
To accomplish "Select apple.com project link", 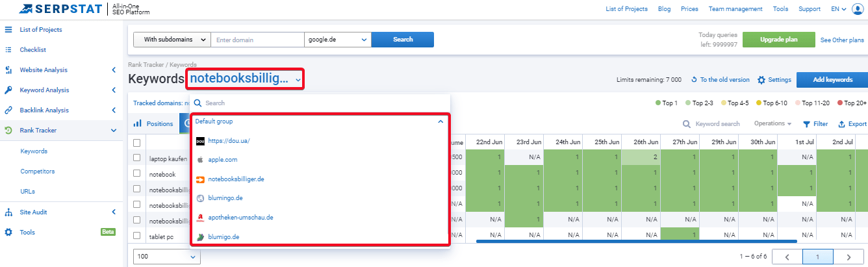I will tap(223, 159).
